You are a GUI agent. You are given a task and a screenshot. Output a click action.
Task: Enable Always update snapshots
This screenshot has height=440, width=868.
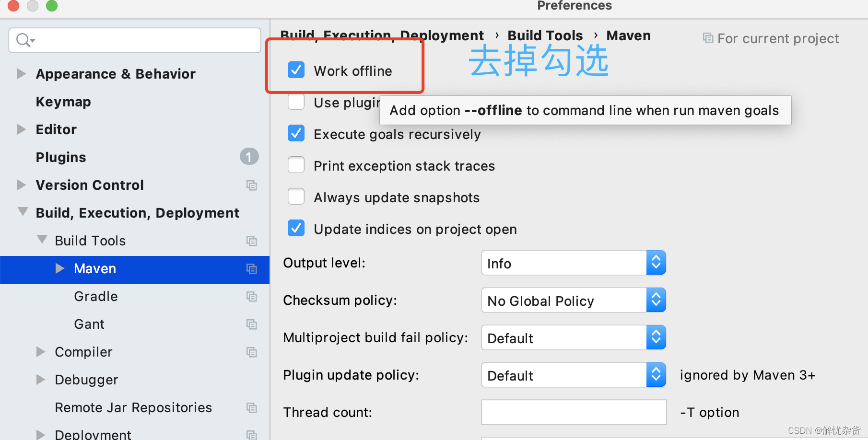pos(296,197)
